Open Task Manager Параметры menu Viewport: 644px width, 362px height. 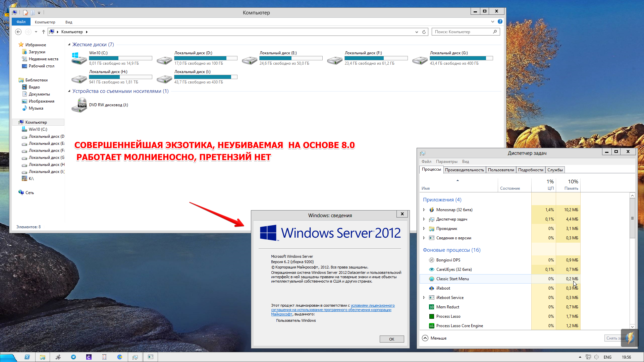446,162
